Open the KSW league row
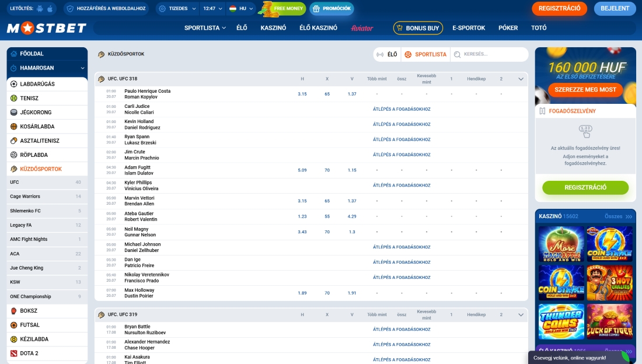The width and height of the screenshot is (642, 364). click(x=47, y=282)
